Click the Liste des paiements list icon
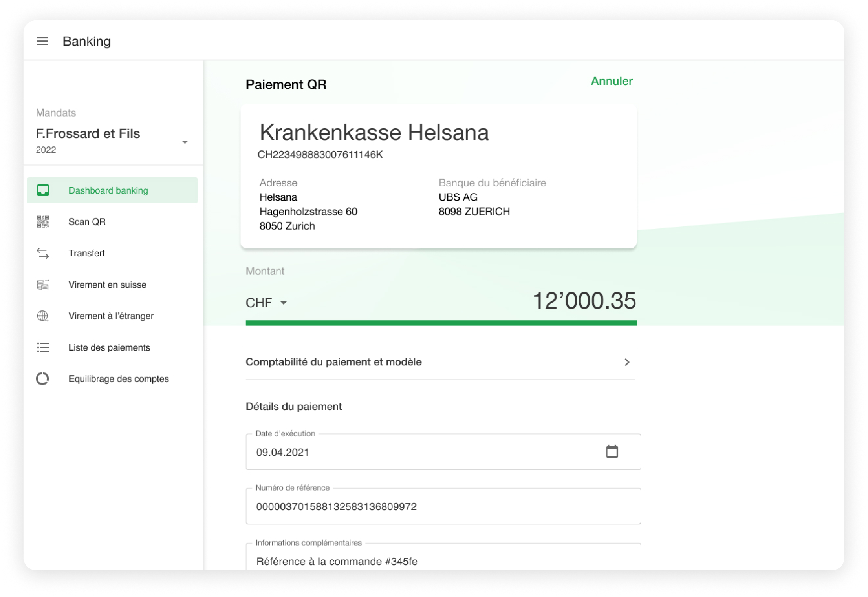868x597 pixels. (x=43, y=347)
